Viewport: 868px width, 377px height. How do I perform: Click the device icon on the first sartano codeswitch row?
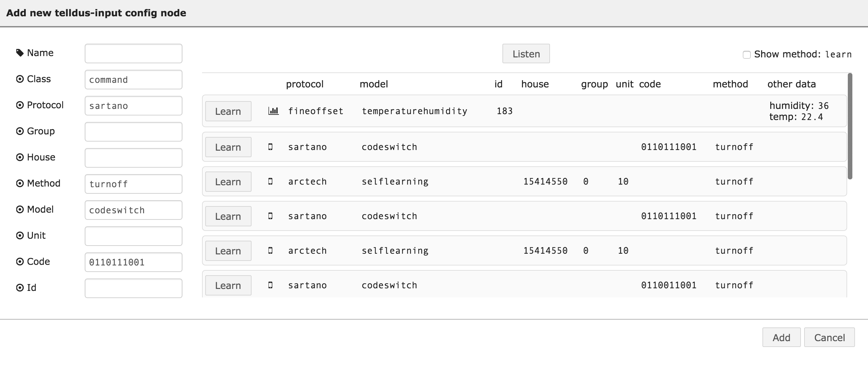(x=270, y=147)
